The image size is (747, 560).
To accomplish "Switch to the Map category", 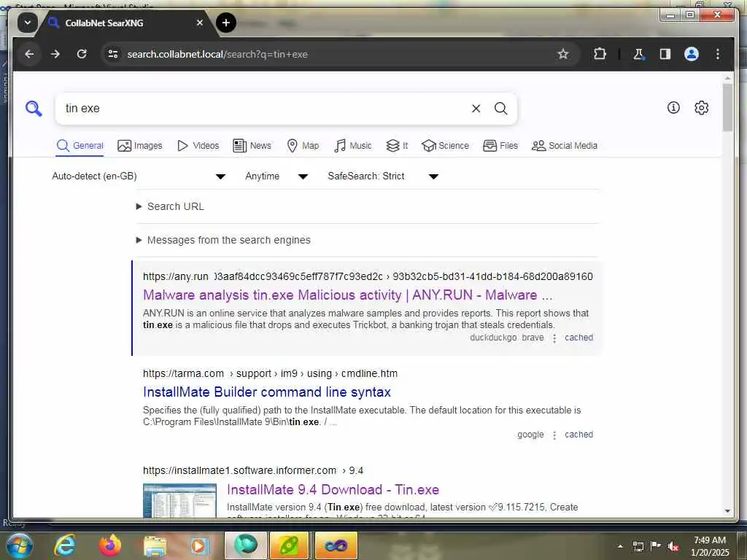I will [303, 146].
